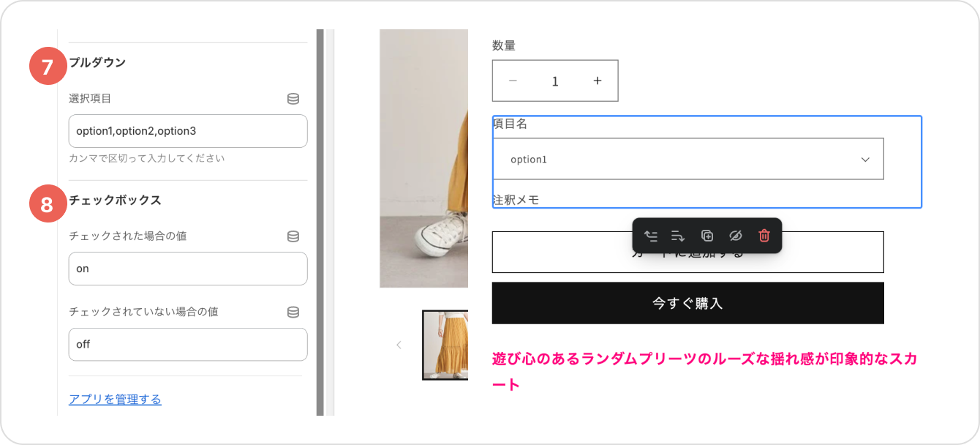Focus the unchecked value field containing off
The height and width of the screenshot is (445, 980).
pos(188,344)
